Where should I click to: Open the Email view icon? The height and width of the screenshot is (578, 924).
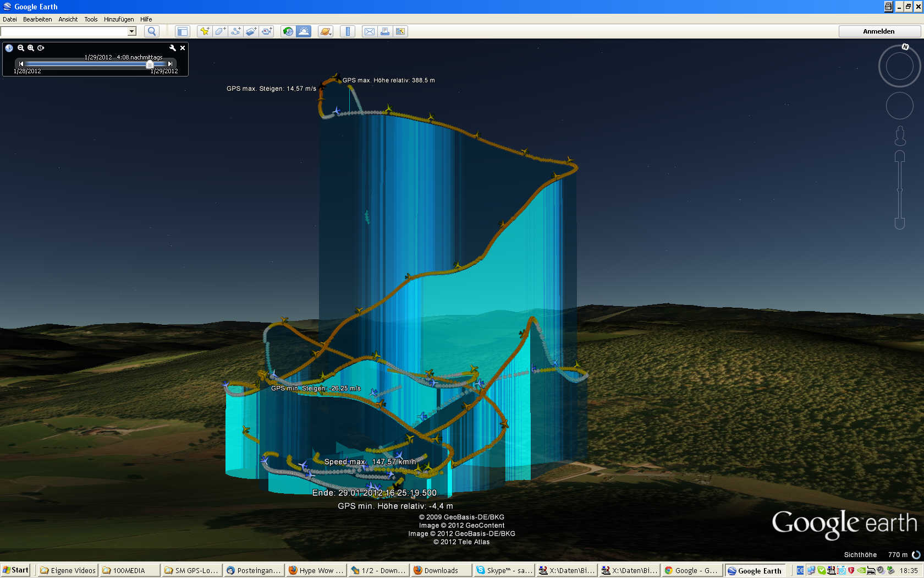[370, 31]
